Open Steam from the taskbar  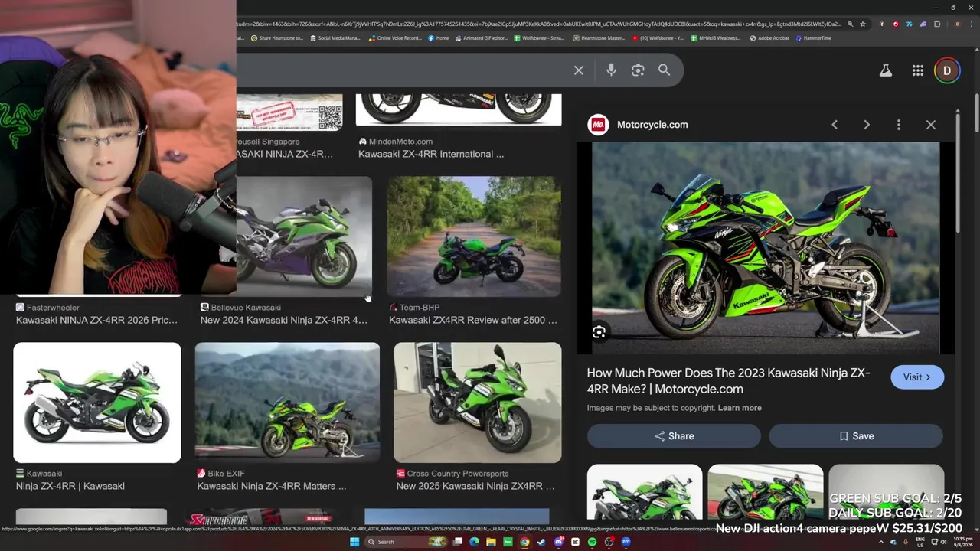pos(541,542)
